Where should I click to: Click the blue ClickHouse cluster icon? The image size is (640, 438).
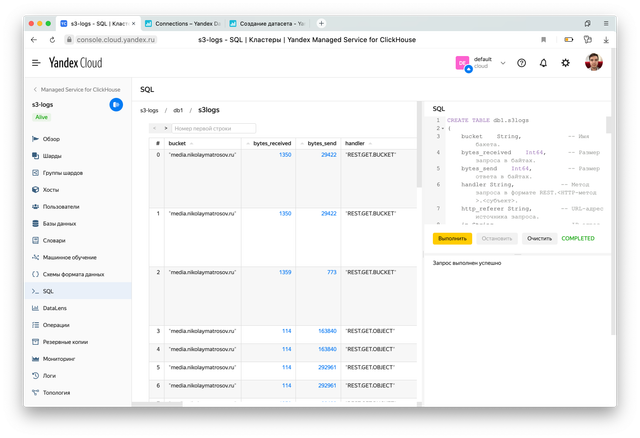point(116,104)
